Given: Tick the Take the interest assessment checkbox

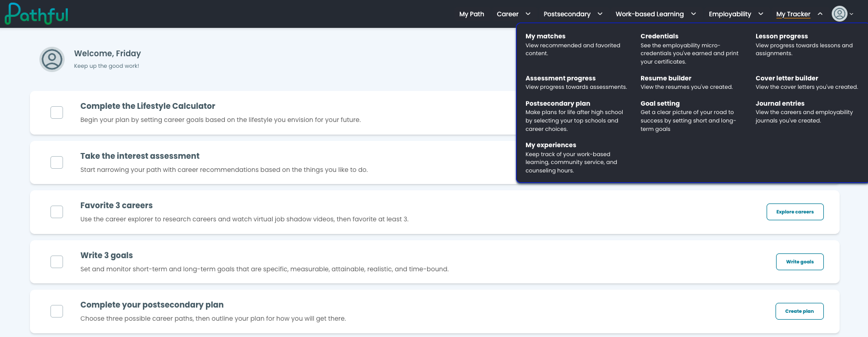Looking at the screenshot, I should pyautogui.click(x=57, y=162).
